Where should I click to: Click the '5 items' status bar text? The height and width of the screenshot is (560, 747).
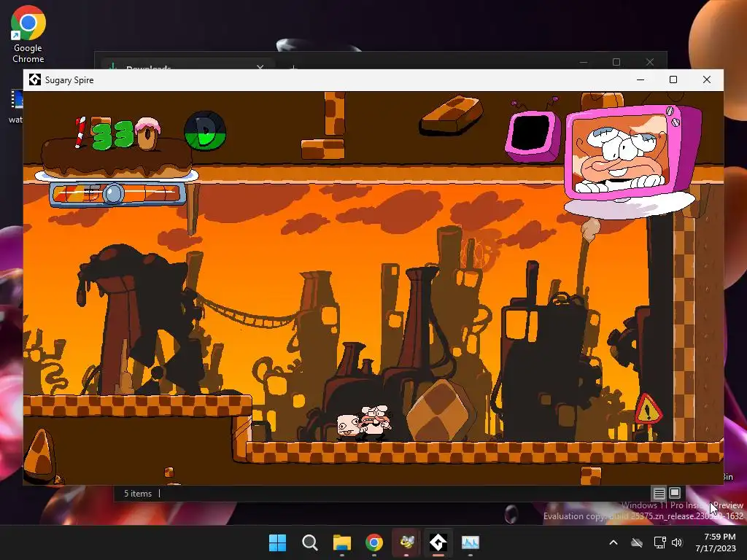click(x=138, y=494)
